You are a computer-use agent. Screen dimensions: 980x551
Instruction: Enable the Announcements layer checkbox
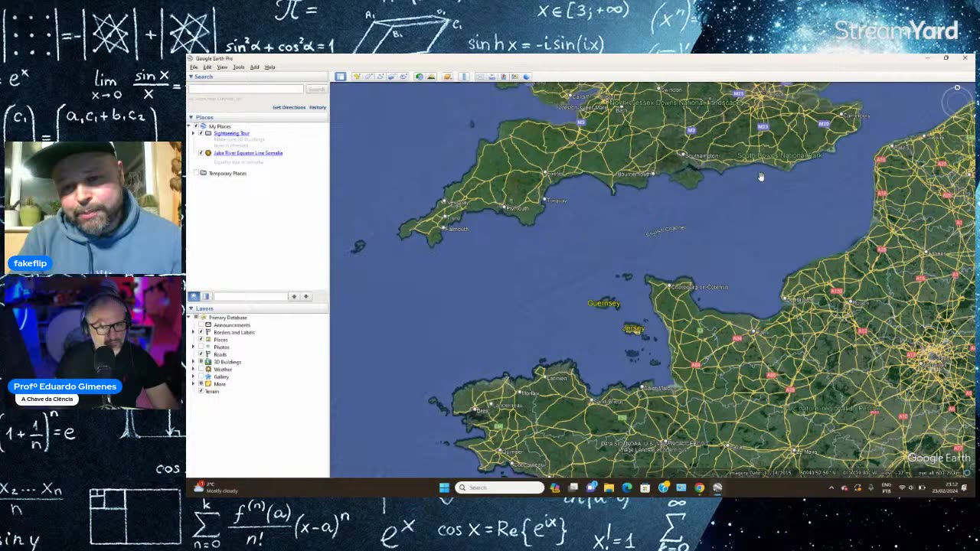(201, 325)
